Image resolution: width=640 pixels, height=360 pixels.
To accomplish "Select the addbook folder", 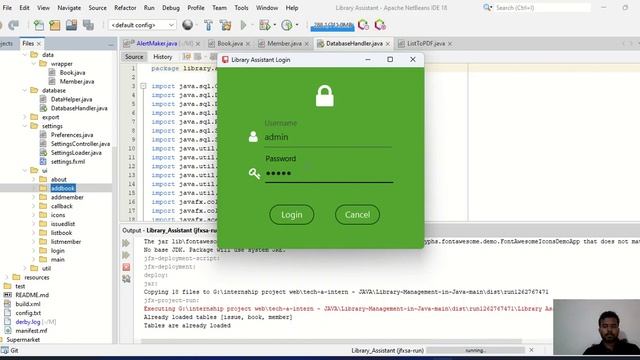I will tap(63, 188).
